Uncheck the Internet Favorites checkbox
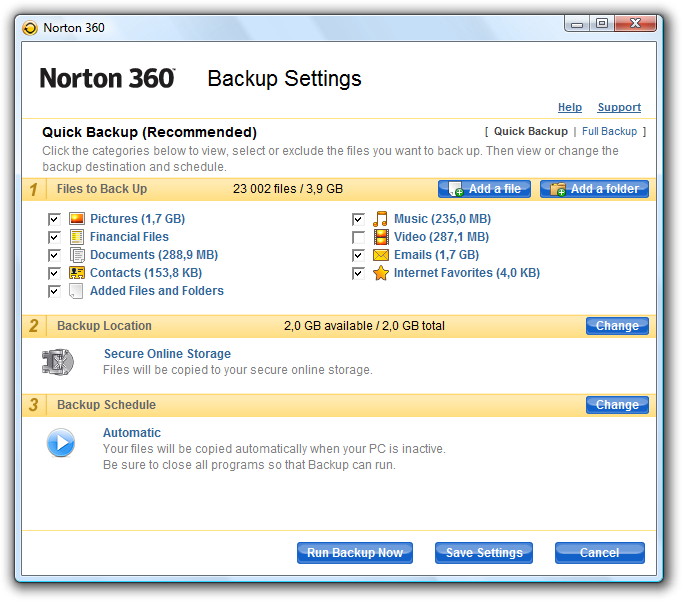The image size is (682, 601). pyautogui.click(x=358, y=274)
